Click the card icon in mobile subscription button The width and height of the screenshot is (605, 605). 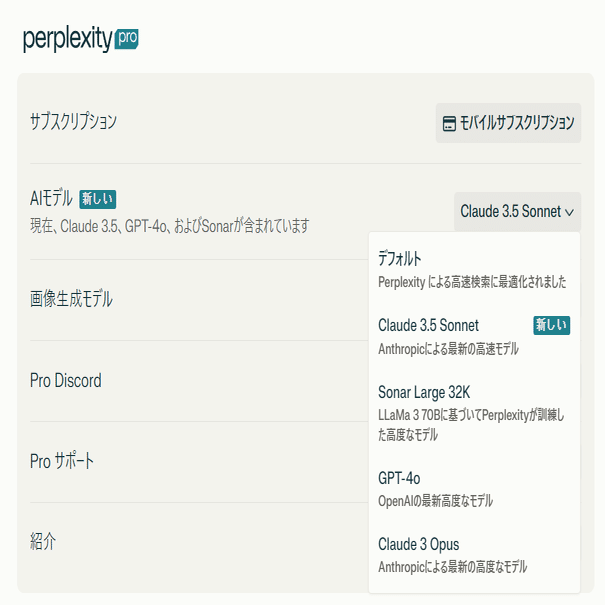click(449, 123)
